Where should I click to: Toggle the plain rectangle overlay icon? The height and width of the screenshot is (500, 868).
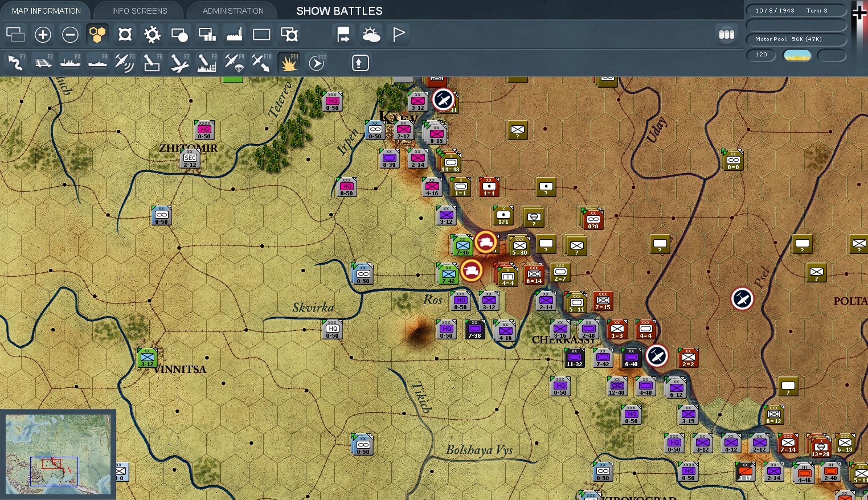coord(261,35)
